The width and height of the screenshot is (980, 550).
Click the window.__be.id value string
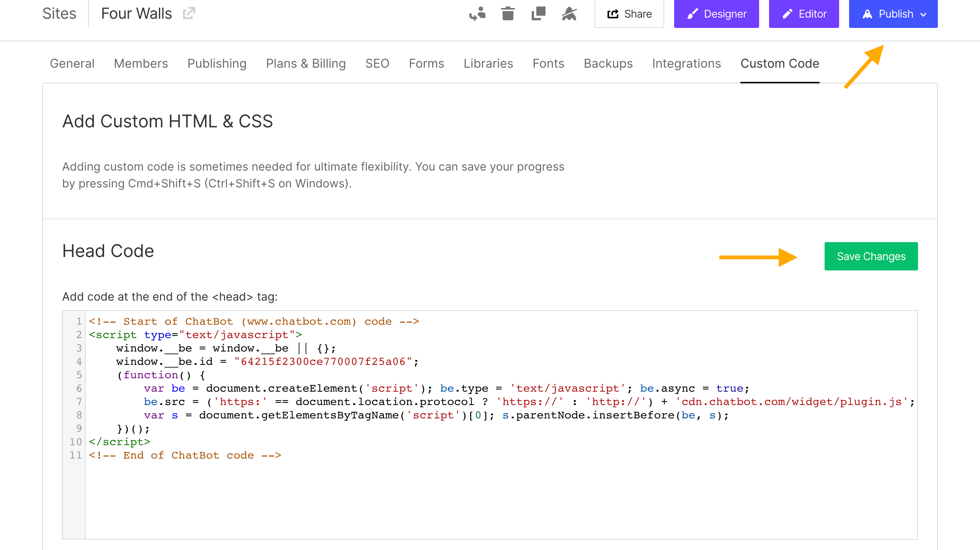click(x=323, y=361)
